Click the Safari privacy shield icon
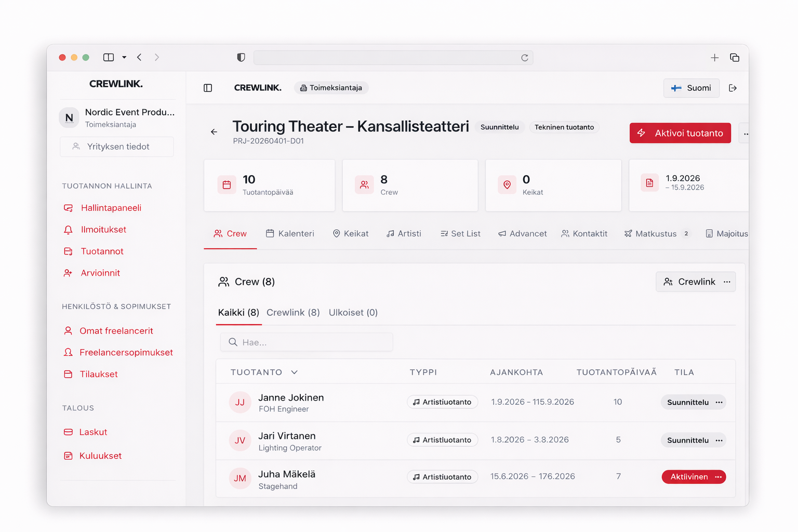This screenshot has height=532, width=798. (241, 58)
